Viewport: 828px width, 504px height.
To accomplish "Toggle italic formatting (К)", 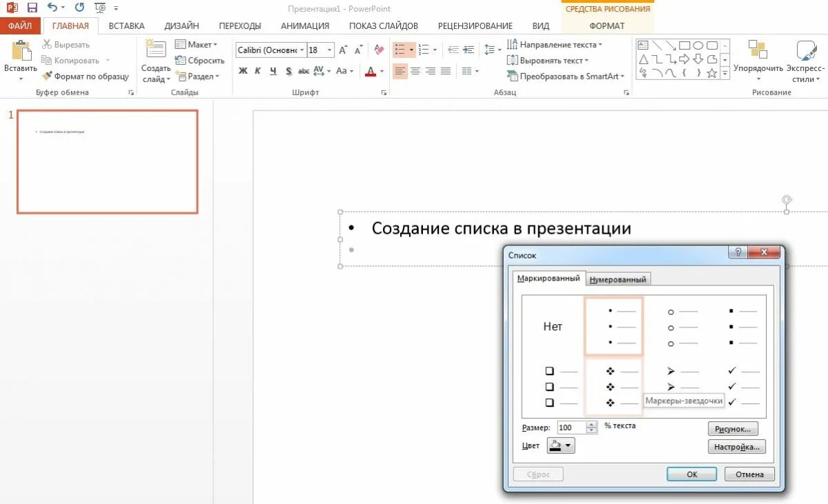I will (258, 71).
